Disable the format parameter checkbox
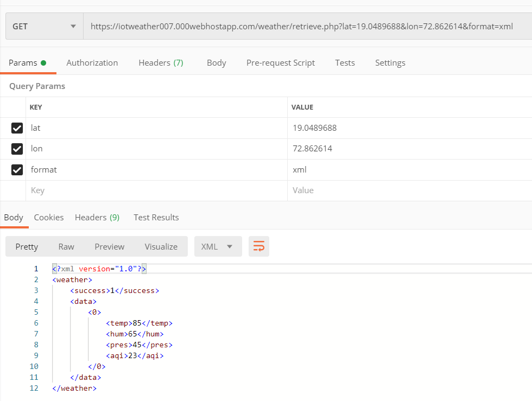This screenshot has width=532, height=401. [x=17, y=170]
